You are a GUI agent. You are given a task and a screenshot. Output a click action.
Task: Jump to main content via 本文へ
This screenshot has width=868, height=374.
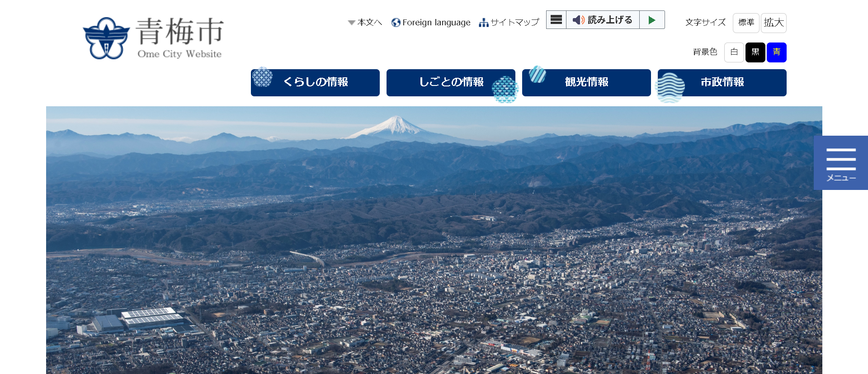[369, 22]
